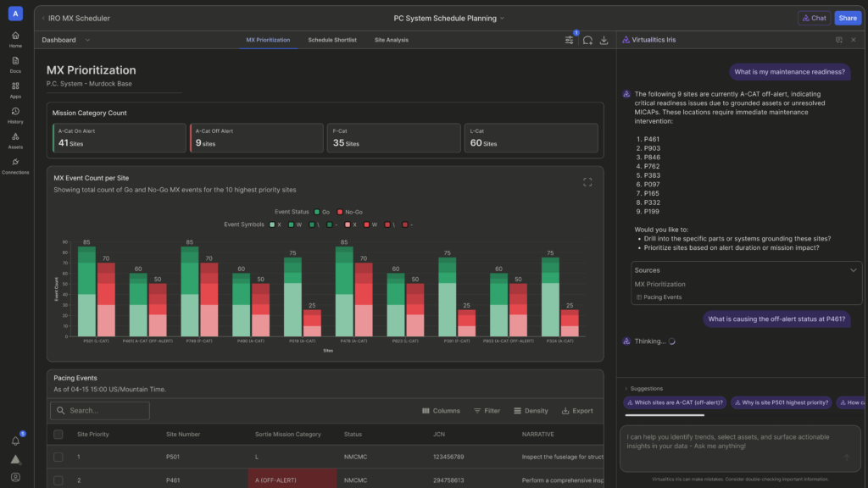Image resolution: width=868 pixels, height=488 pixels.
Task: Switch to the MX Prioritization tab
Action: (x=268, y=40)
